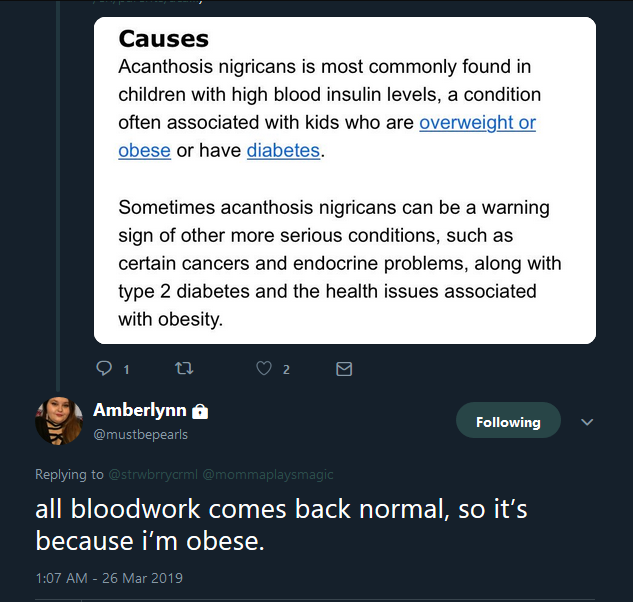
Task: Follow the 'obese' hyperlink in article image
Action: click(145, 151)
